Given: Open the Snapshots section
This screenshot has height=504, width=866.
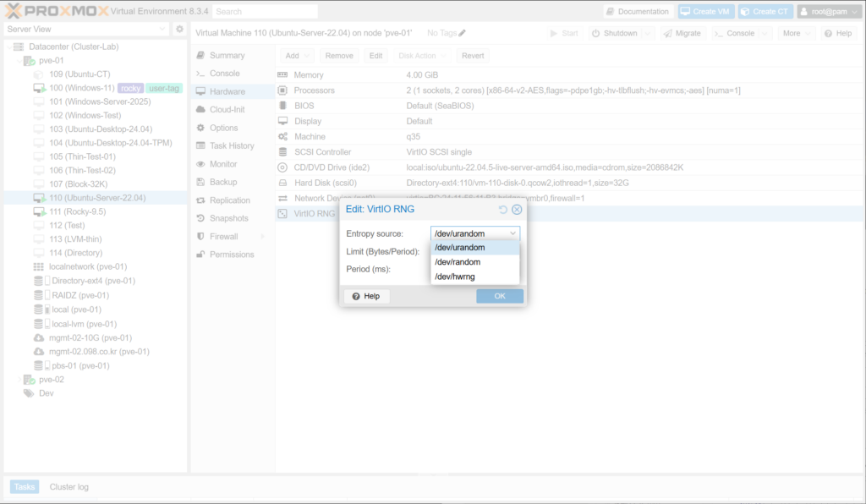Looking at the screenshot, I should [x=228, y=218].
